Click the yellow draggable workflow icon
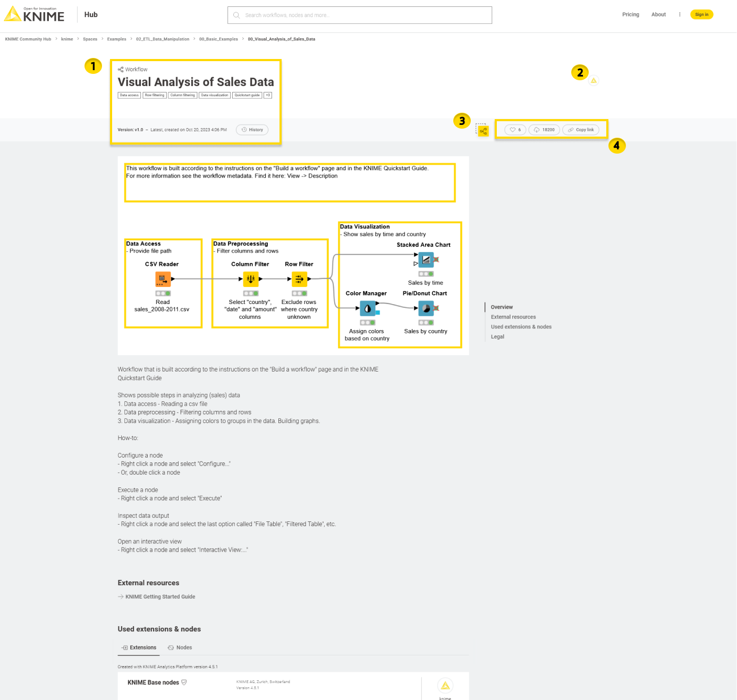The height and width of the screenshot is (700, 737). 483,131
